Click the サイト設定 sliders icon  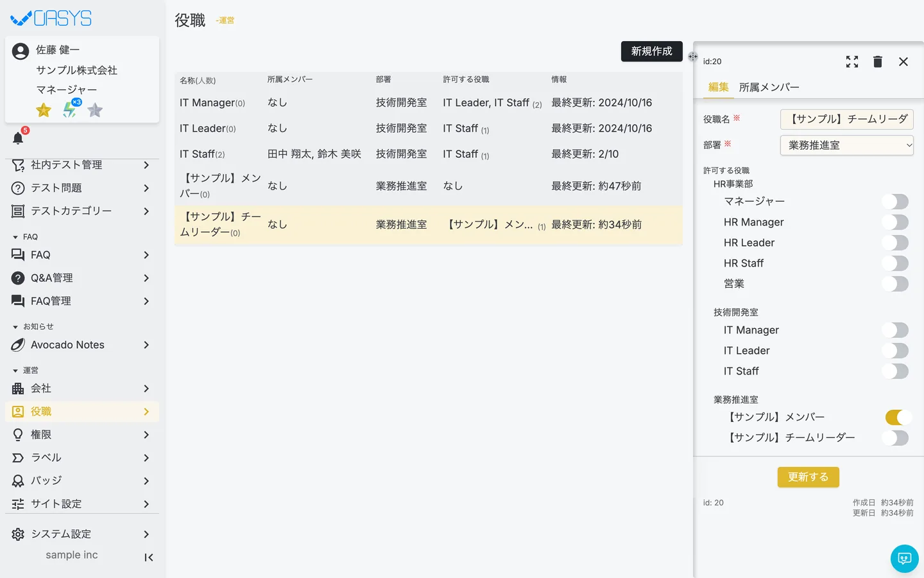(18, 504)
